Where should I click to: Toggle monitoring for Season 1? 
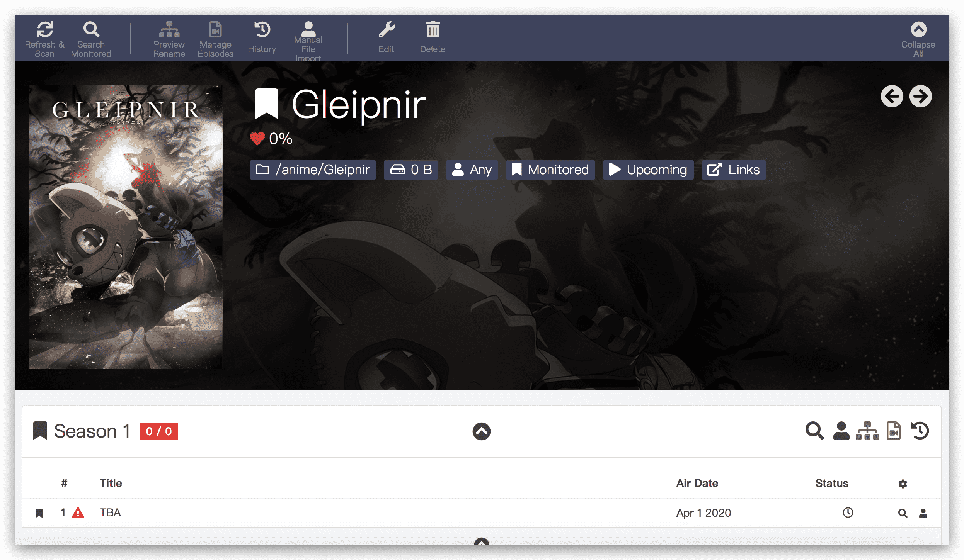click(40, 431)
